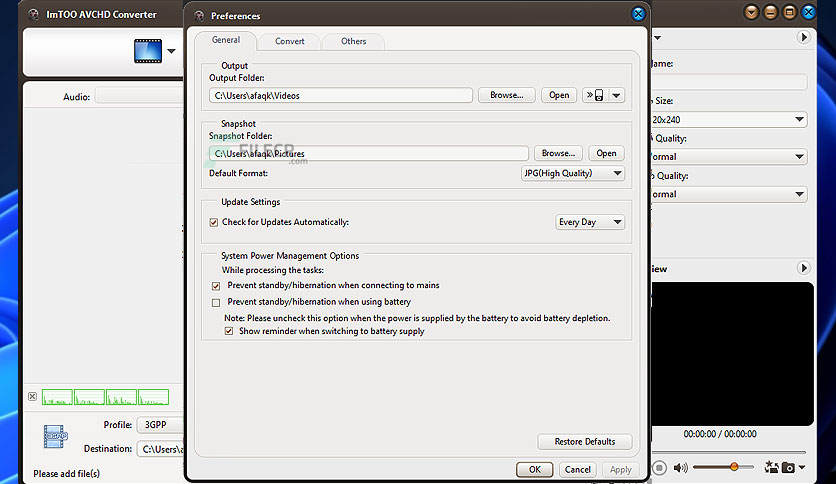This screenshot has width=836, height=484.
Task: Browse for the Output Folder
Action: [x=507, y=95]
